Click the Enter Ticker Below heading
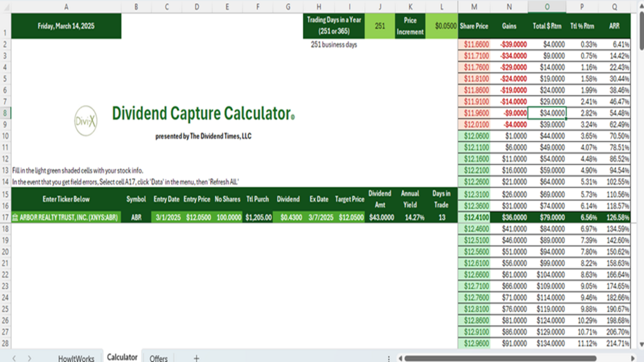The height and width of the screenshot is (362, 644). click(x=66, y=199)
